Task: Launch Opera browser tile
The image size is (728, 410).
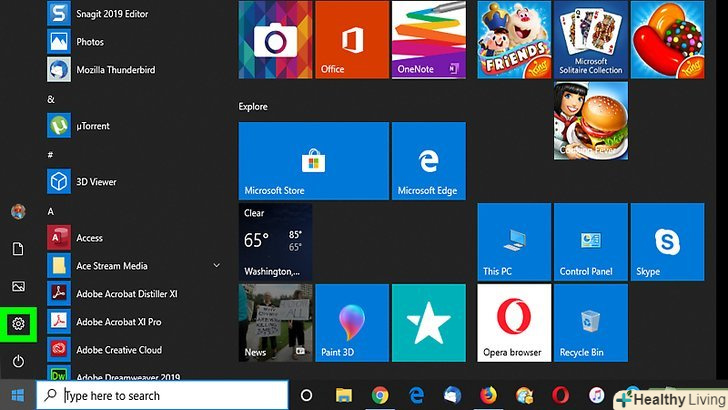Action: [514, 322]
